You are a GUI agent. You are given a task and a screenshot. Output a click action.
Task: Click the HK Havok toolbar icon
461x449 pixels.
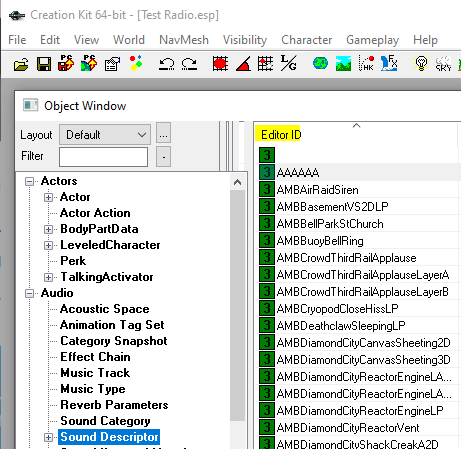[x=366, y=63]
